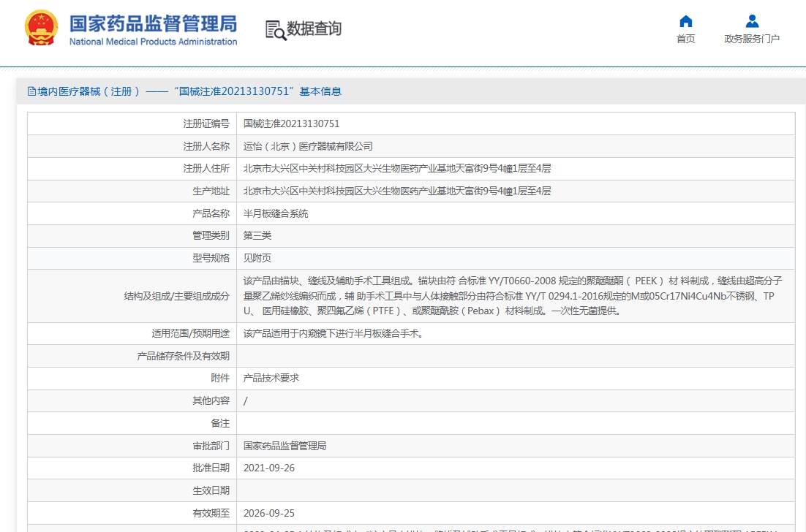Select date 2021-09-26

tap(269, 468)
